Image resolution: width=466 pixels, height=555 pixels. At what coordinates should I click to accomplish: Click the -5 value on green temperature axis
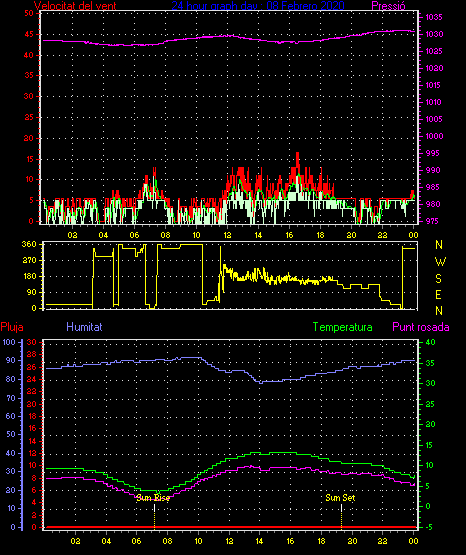(430, 527)
